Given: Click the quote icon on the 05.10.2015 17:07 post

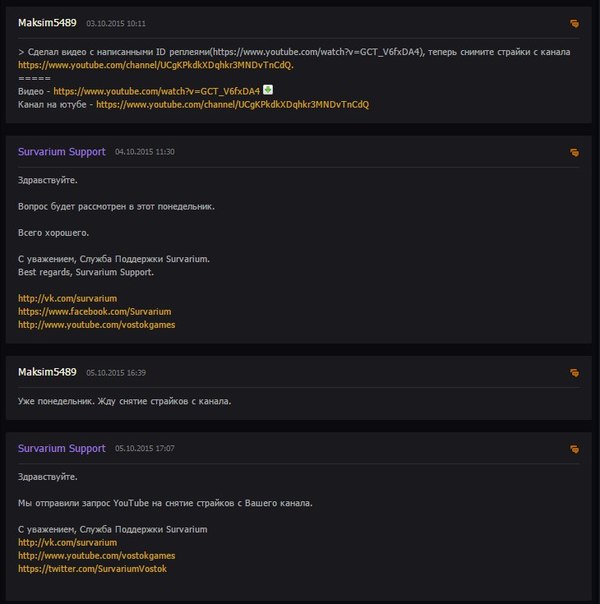Looking at the screenshot, I should (574, 449).
